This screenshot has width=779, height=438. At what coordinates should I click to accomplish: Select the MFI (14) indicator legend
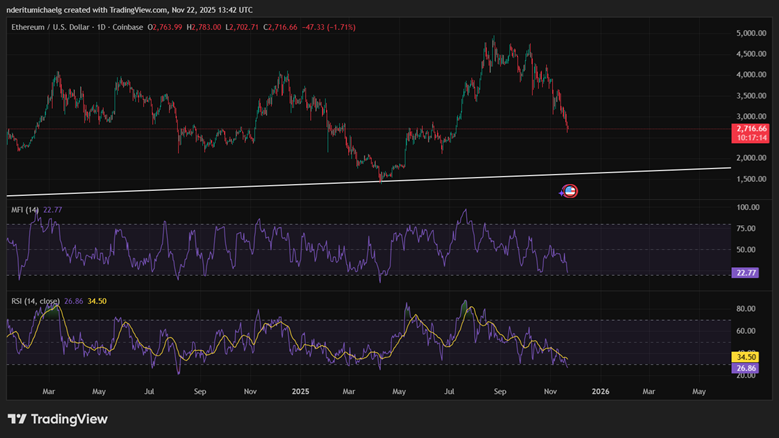coord(24,210)
